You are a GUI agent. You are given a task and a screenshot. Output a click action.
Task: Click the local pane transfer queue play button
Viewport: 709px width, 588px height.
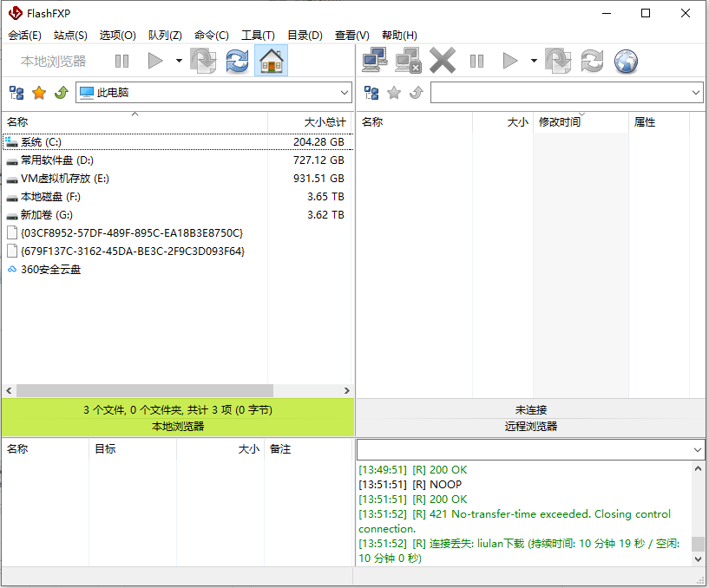click(155, 61)
